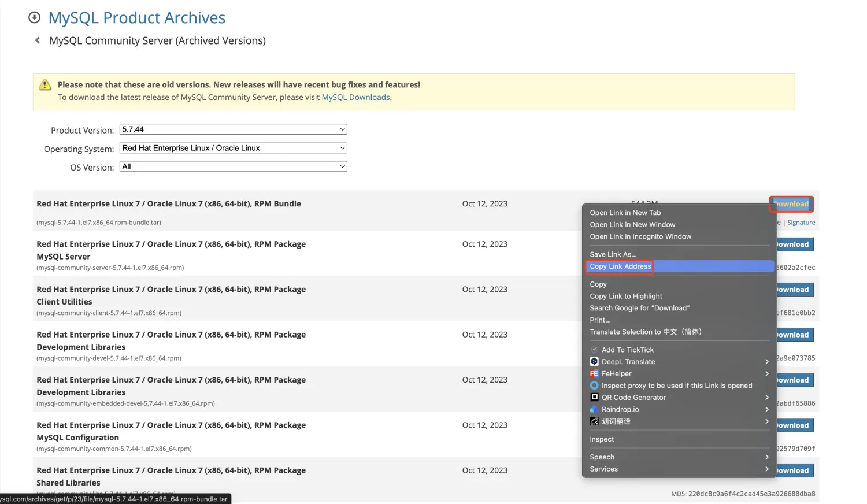
Task: Expand the FeHelper submenu arrow
Action: pyautogui.click(x=767, y=374)
